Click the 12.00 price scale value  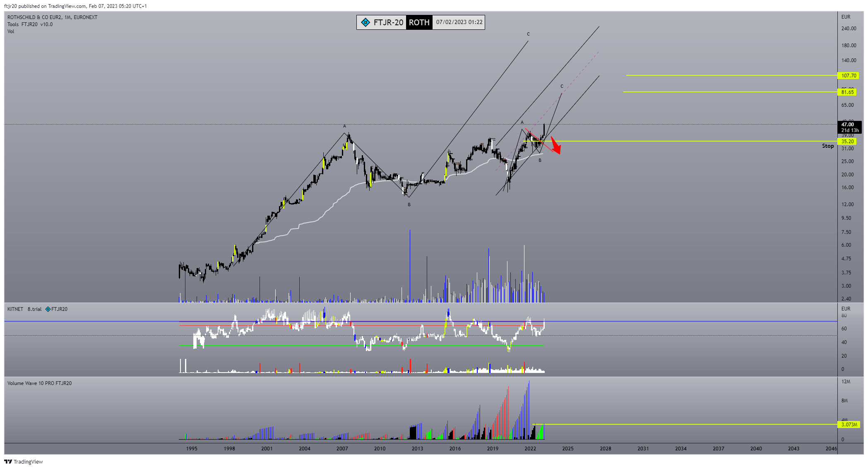tap(847, 204)
